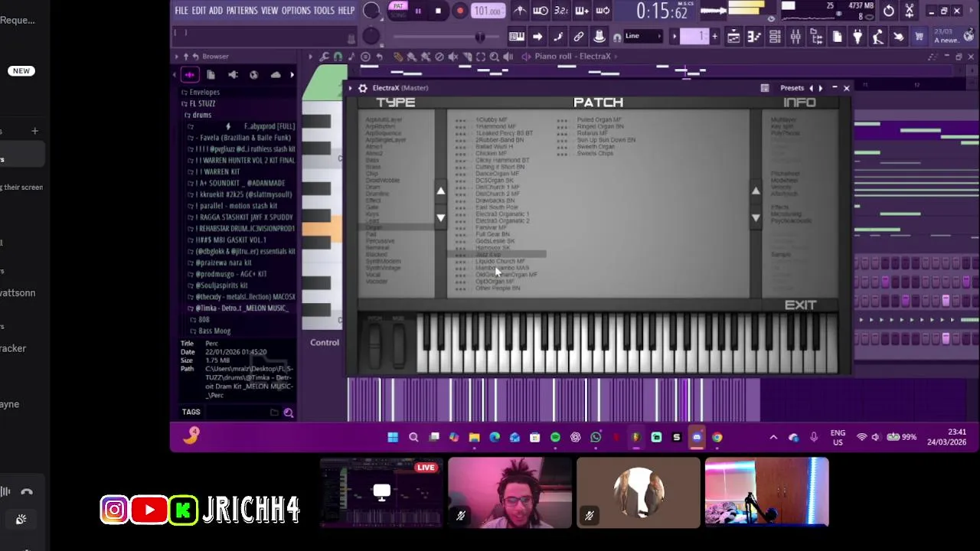Click the pattern number increment plus
The image size is (980, 551).
coord(715,36)
